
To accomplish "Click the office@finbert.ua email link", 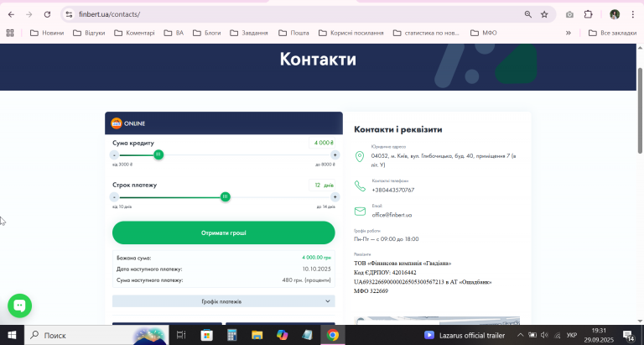I will [x=392, y=215].
